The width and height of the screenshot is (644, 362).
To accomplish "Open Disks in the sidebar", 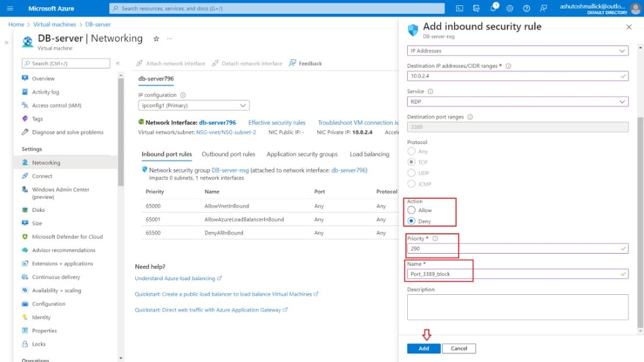I will point(39,210).
